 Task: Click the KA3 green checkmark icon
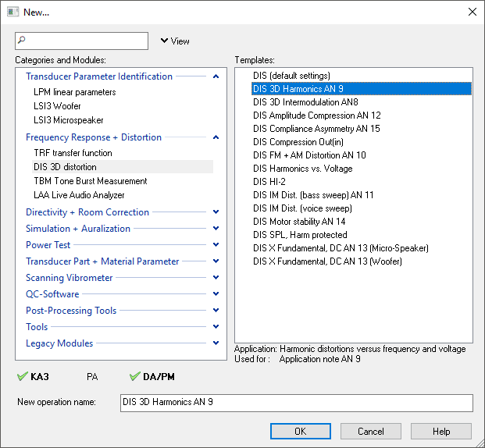(x=23, y=376)
